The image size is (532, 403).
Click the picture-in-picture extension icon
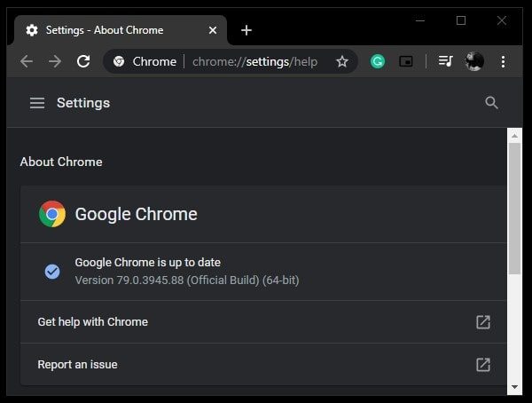click(406, 61)
